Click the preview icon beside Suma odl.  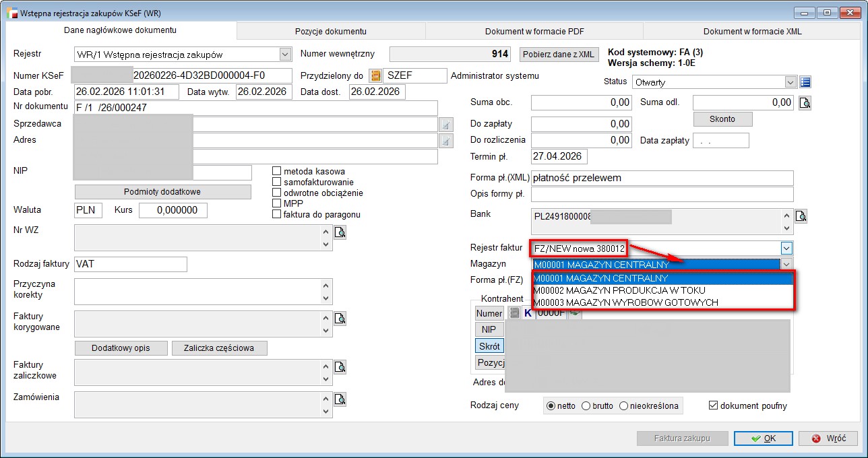point(805,103)
